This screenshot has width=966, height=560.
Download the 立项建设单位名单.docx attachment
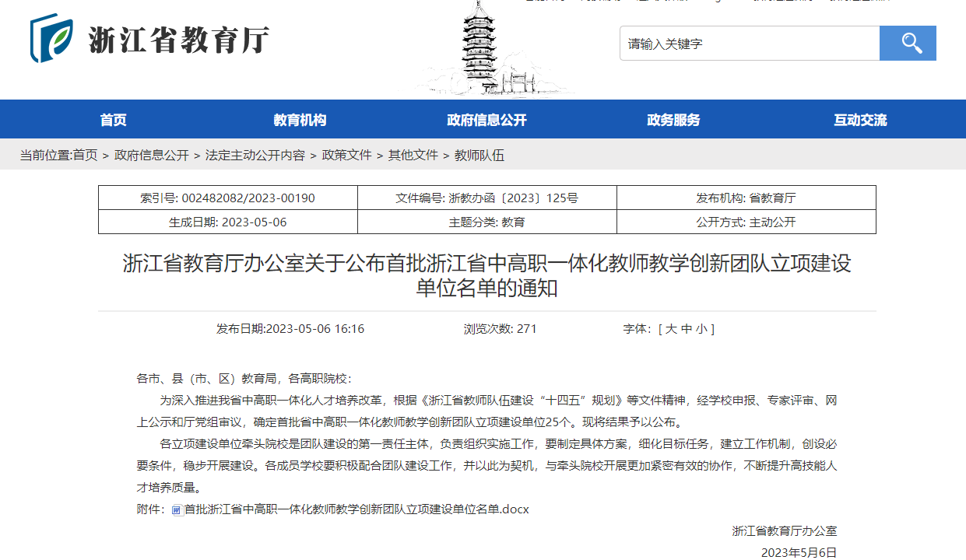click(357, 509)
